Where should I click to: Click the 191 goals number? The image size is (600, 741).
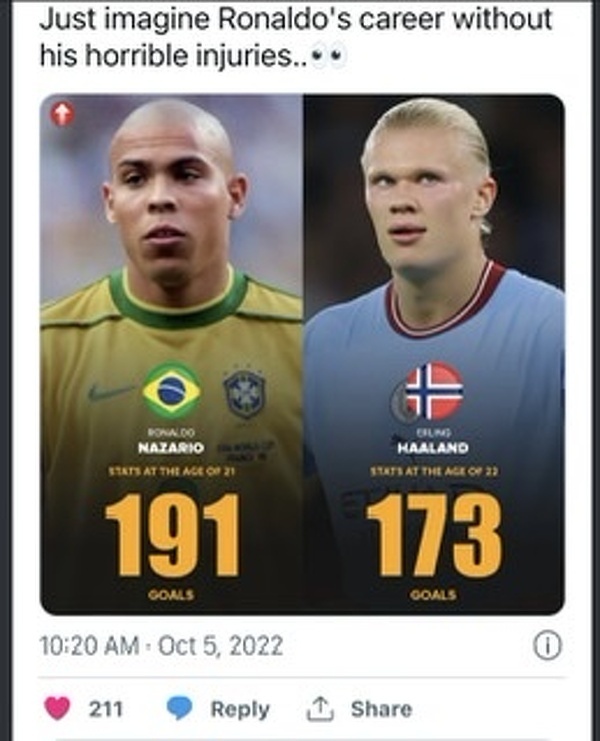(x=172, y=535)
